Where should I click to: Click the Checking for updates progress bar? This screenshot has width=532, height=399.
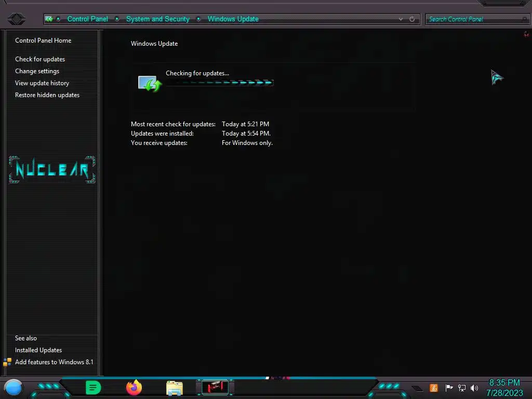pos(220,83)
